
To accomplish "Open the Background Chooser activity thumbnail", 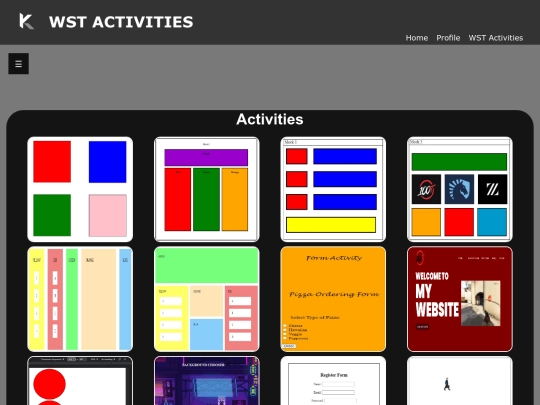I will pos(207,381).
